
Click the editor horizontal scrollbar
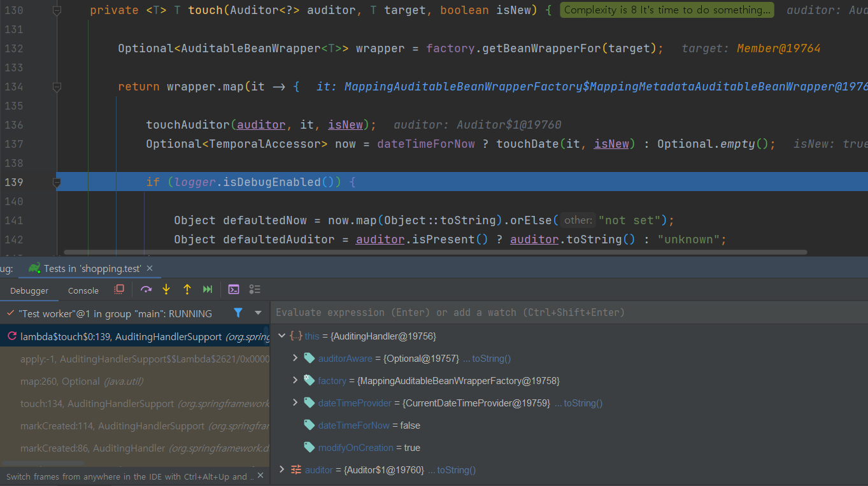pos(436,252)
